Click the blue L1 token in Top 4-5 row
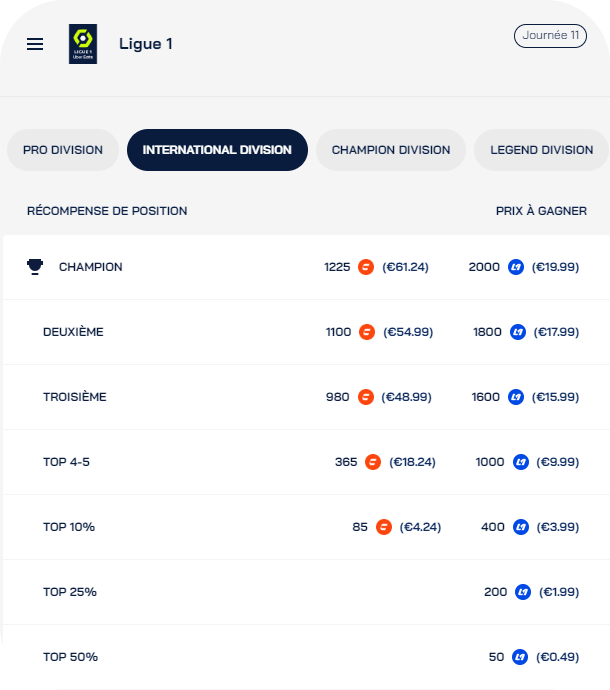 [x=521, y=462]
